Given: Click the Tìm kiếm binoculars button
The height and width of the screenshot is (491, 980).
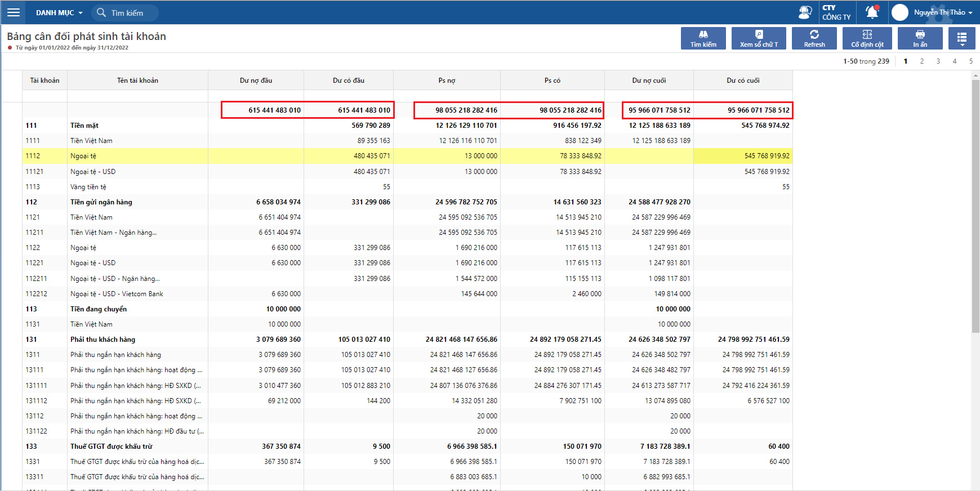Looking at the screenshot, I should 703,38.
